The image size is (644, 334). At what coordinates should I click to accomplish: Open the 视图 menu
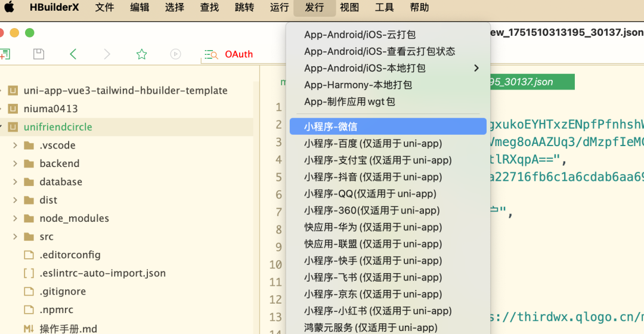coord(349,7)
